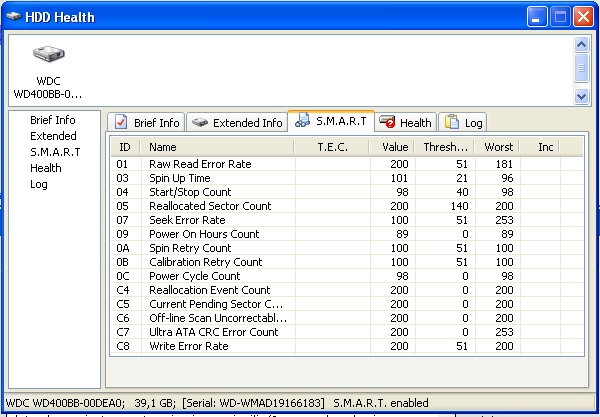The image size is (600, 417).
Task: Select the Start/Stop Count row
Action: [347, 192]
